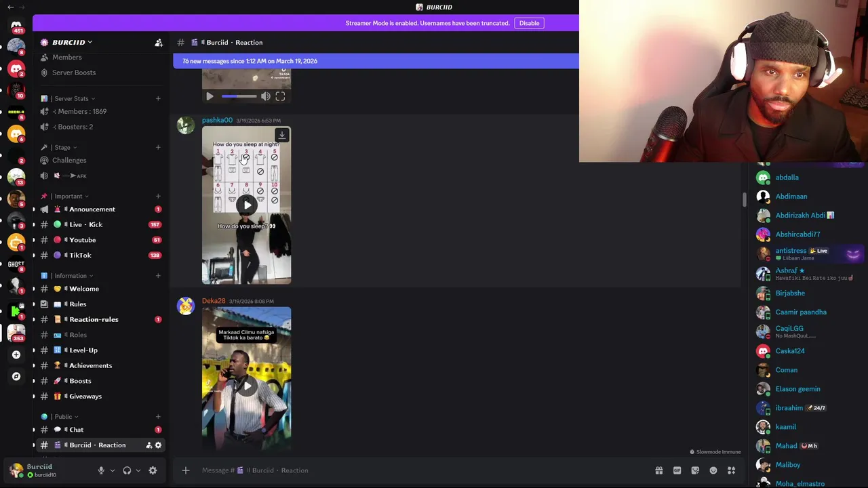Click the attachment plus button

[185, 470]
